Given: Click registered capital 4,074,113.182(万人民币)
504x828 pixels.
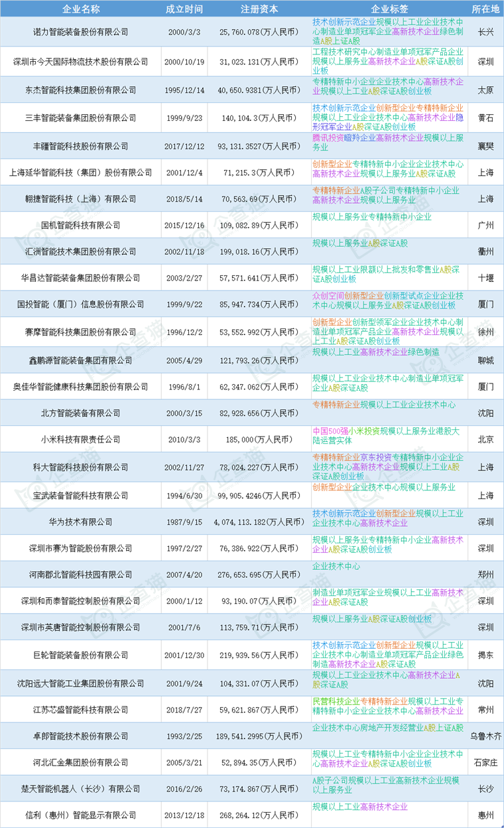Looking at the screenshot, I should coord(259,521).
